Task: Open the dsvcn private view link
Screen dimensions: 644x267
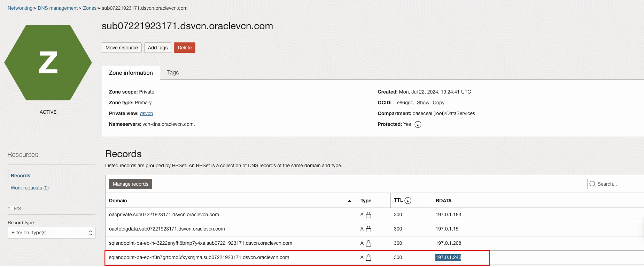Action: [146, 113]
